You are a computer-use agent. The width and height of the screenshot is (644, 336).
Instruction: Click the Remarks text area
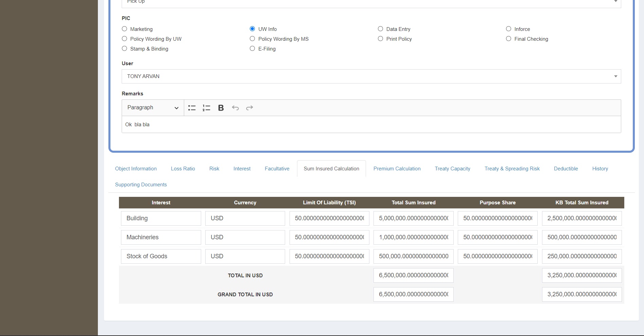click(x=371, y=125)
